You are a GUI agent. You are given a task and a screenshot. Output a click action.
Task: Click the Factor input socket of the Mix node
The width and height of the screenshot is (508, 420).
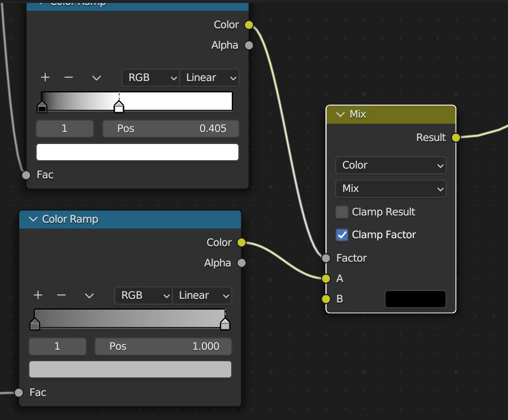tap(326, 258)
